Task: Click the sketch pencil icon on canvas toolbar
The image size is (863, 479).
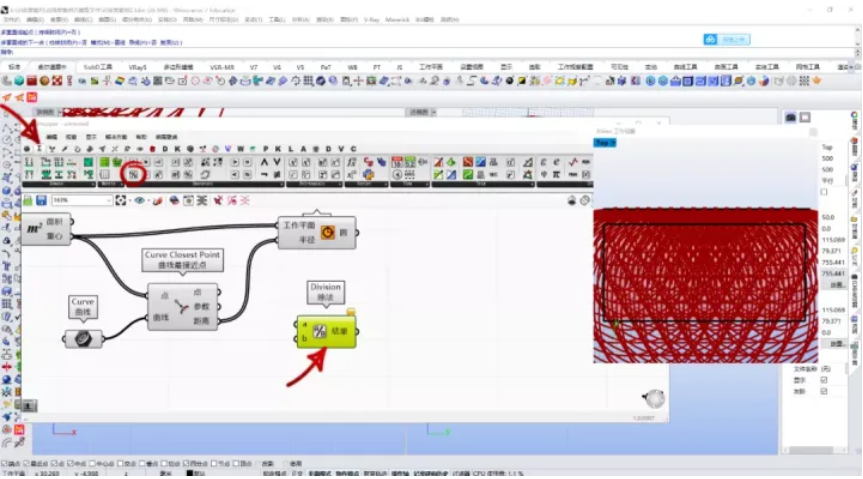Action: click(157, 200)
